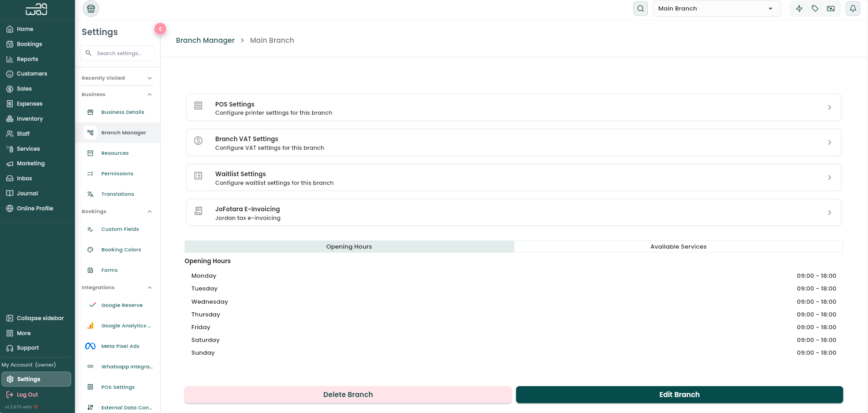Viewport: 868px width, 413px height.
Task: Open the lightning bolt quick actions icon
Action: tap(799, 9)
